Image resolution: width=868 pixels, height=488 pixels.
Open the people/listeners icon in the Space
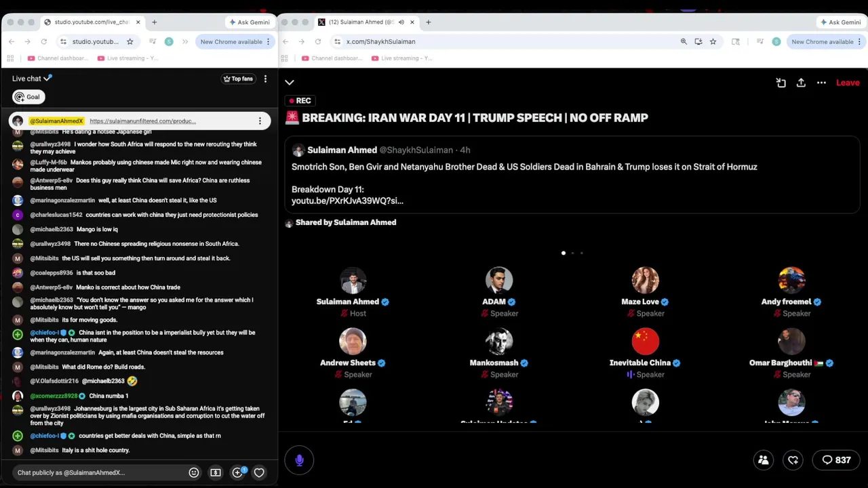tap(763, 460)
